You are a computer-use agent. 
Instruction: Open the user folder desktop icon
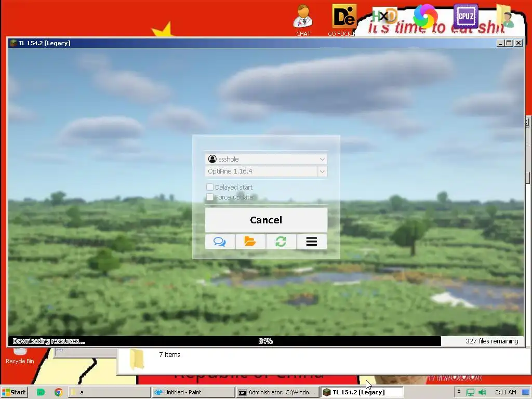505,16
